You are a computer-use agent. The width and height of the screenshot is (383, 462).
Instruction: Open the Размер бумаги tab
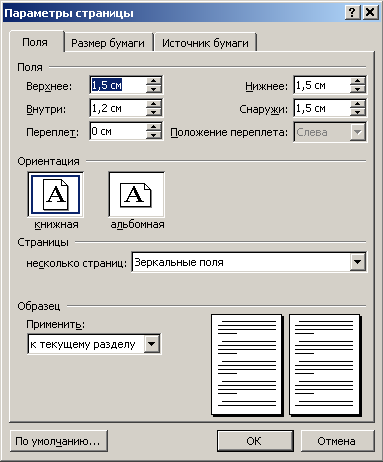[x=108, y=43]
